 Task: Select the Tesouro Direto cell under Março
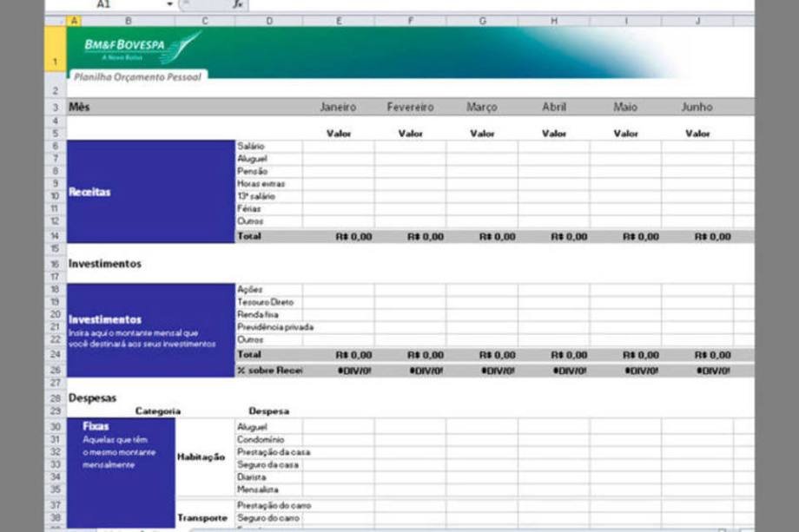[x=482, y=302]
